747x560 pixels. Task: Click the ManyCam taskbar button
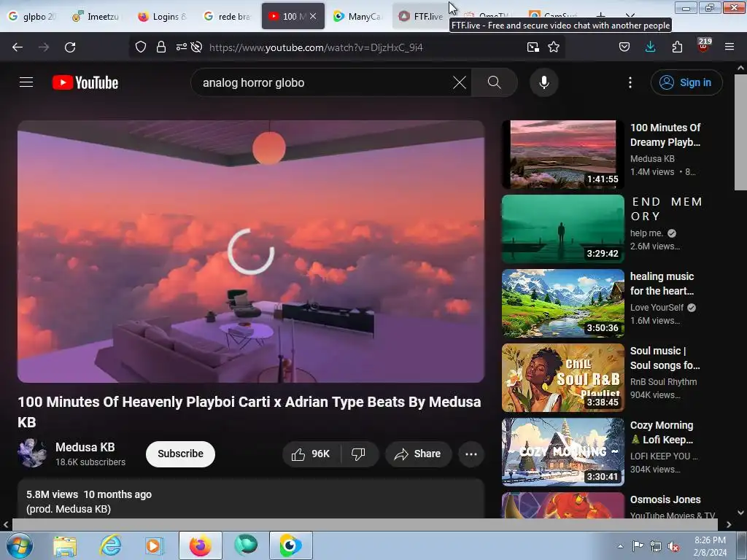(x=290, y=545)
